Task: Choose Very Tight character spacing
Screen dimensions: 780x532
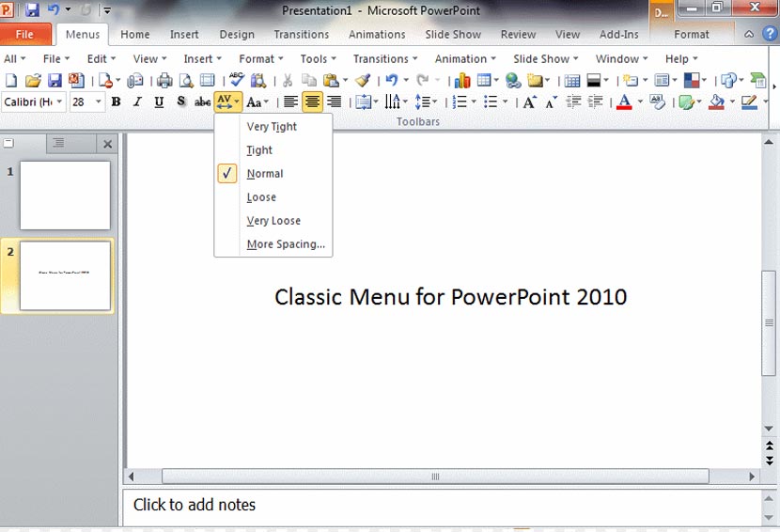Action: 273,126
